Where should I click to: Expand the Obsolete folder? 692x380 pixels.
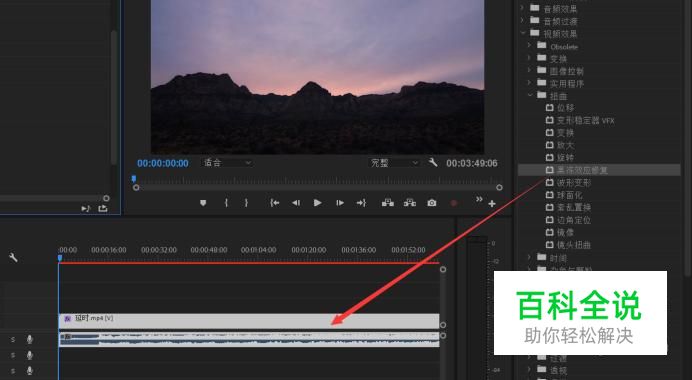(529, 45)
